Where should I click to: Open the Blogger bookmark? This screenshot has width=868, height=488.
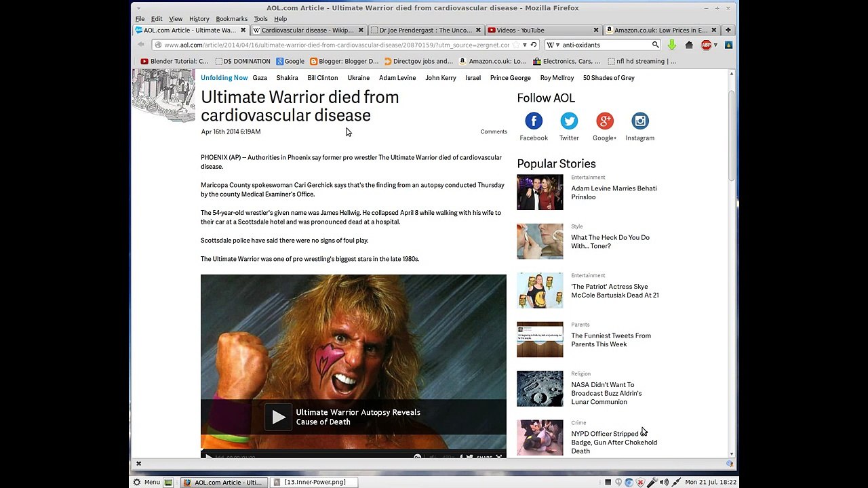(344, 61)
